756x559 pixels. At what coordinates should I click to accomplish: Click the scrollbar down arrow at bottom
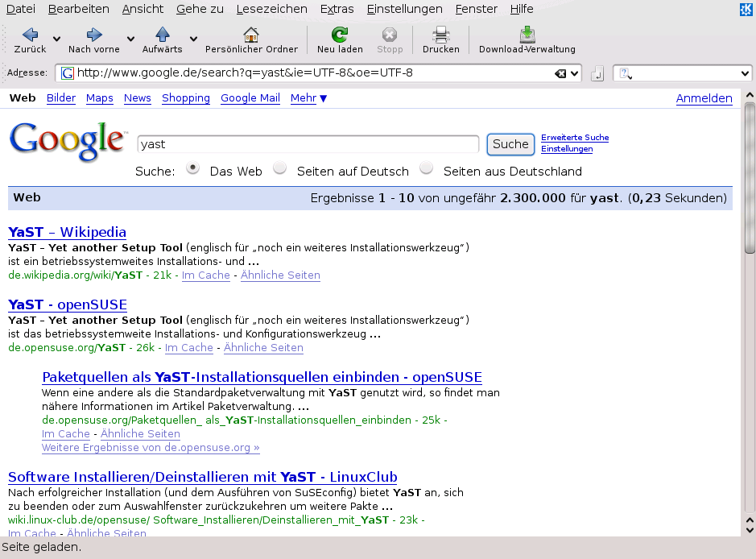(750, 530)
